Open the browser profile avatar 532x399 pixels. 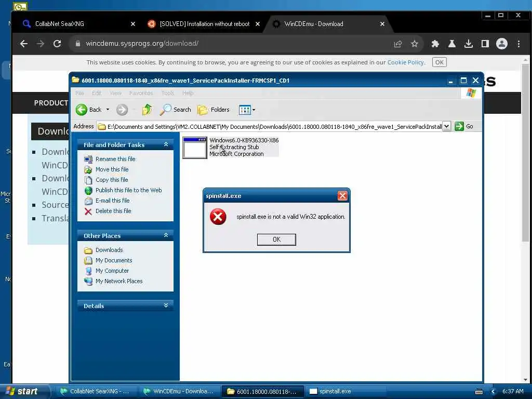[502, 44]
